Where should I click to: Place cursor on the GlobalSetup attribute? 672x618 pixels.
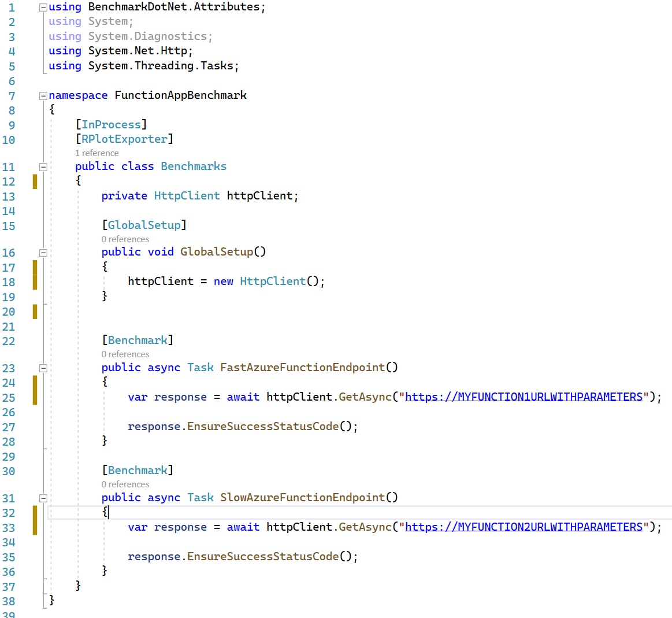144,225
